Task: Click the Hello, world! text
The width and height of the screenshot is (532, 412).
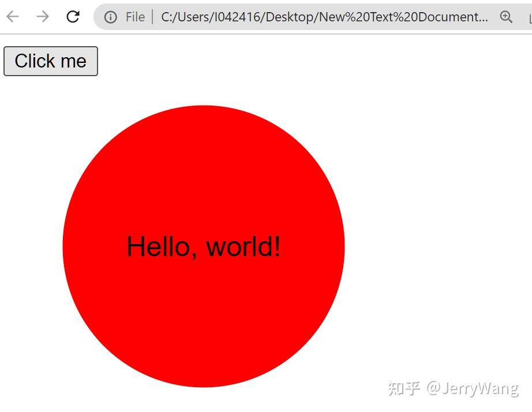Action: [204, 246]
